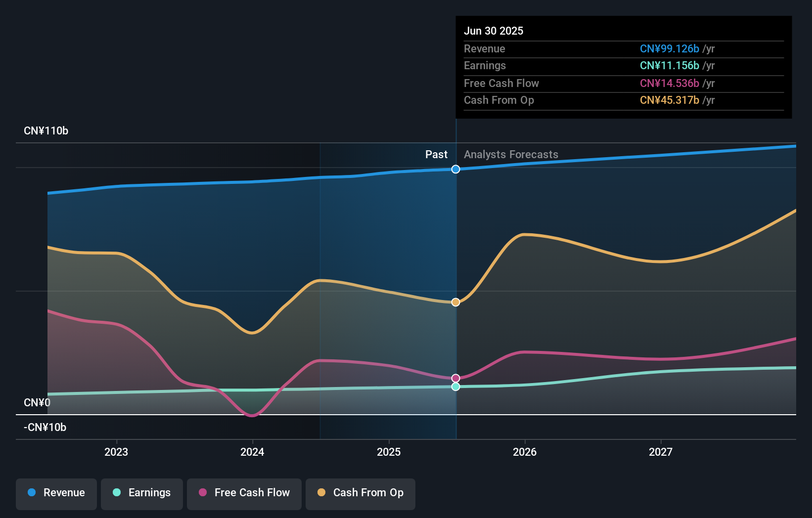
Task: Click the Cash From Op row label in tooltip
Action: coord(499,100)
